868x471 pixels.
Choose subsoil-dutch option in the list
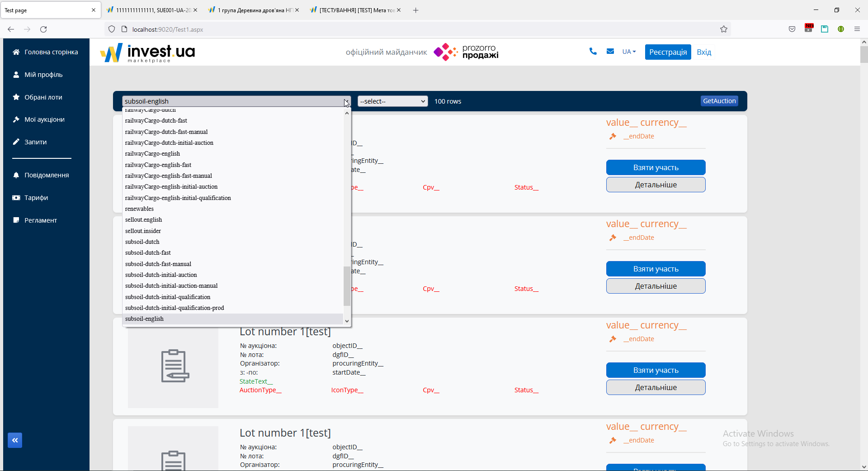233,242
